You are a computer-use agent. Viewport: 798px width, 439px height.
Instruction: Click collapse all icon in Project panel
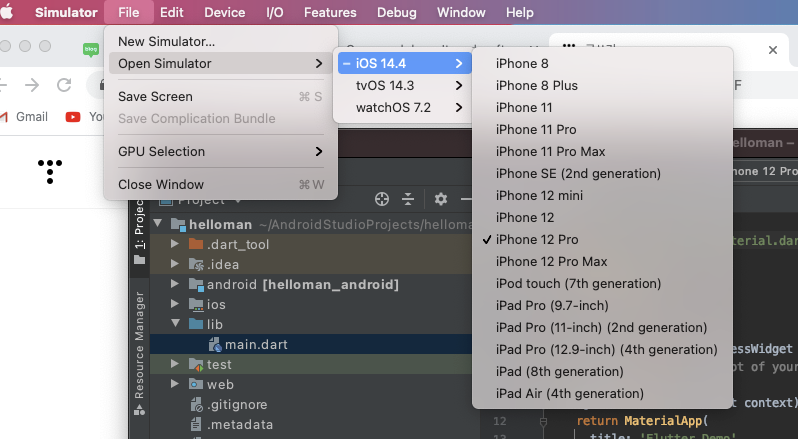[x=408, y=199]
